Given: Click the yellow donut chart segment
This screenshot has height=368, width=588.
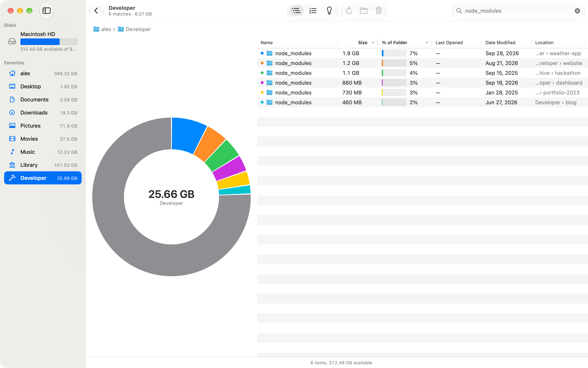Looking at the screenshot, I should point(233,181).
